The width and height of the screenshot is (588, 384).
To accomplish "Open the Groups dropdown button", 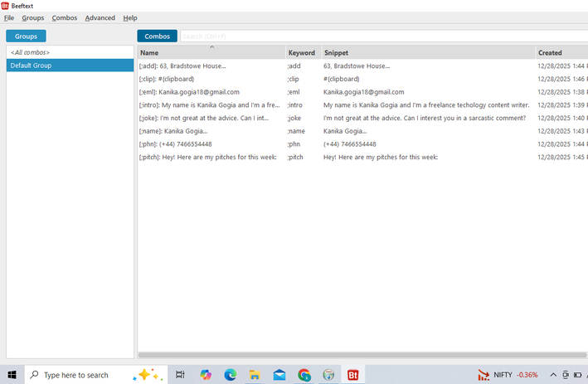I will pos(26,36).
